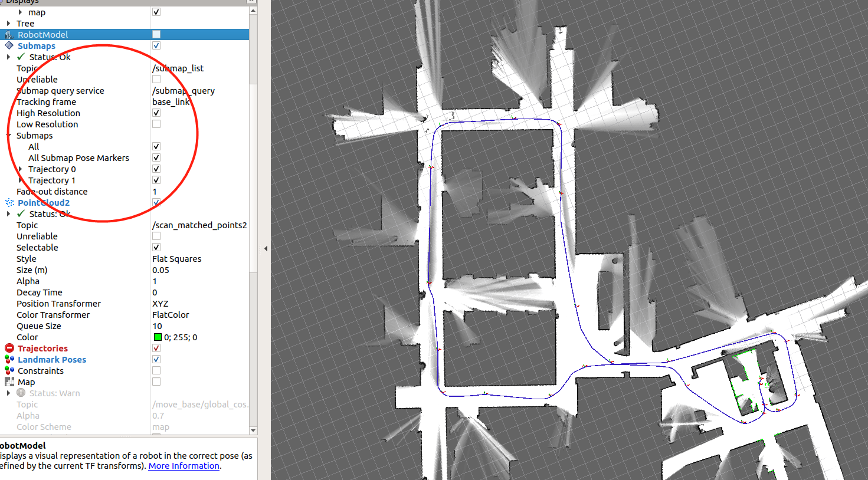Click the panel collapse arrow beside the 3D view

point(267,248)
